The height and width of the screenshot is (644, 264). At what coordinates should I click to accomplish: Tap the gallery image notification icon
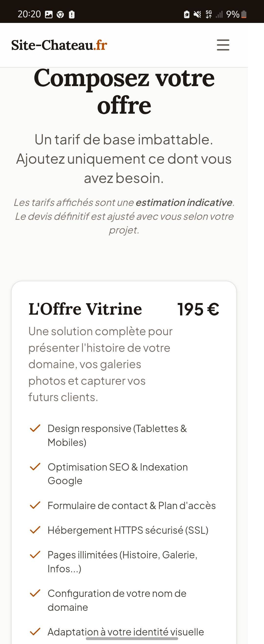49,15
